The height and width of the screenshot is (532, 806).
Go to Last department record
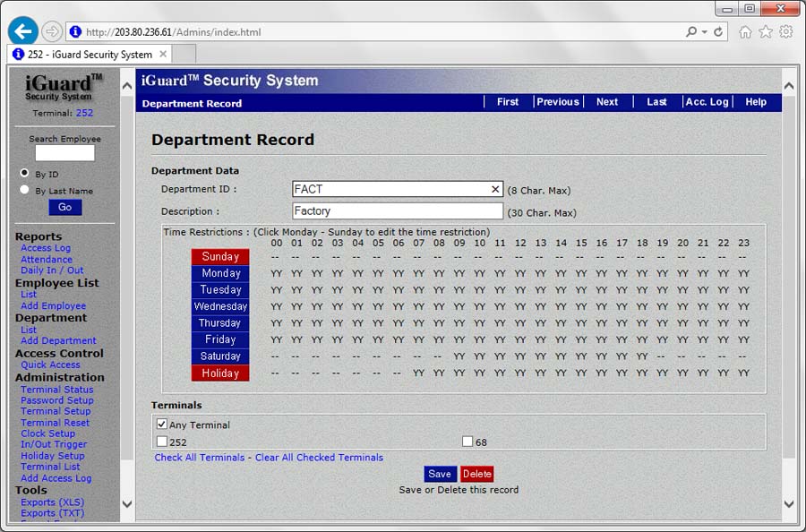click(657, 102)
